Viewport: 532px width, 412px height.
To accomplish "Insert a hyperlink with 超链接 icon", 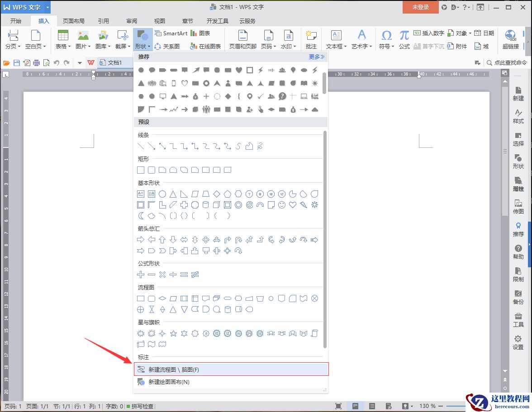I will click(x=510, y=39).
